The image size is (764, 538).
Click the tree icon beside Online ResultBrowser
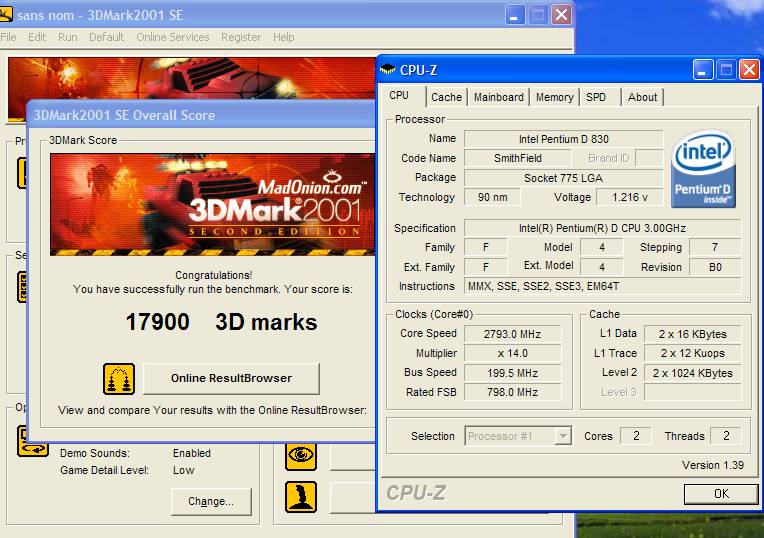pos(119,379)
